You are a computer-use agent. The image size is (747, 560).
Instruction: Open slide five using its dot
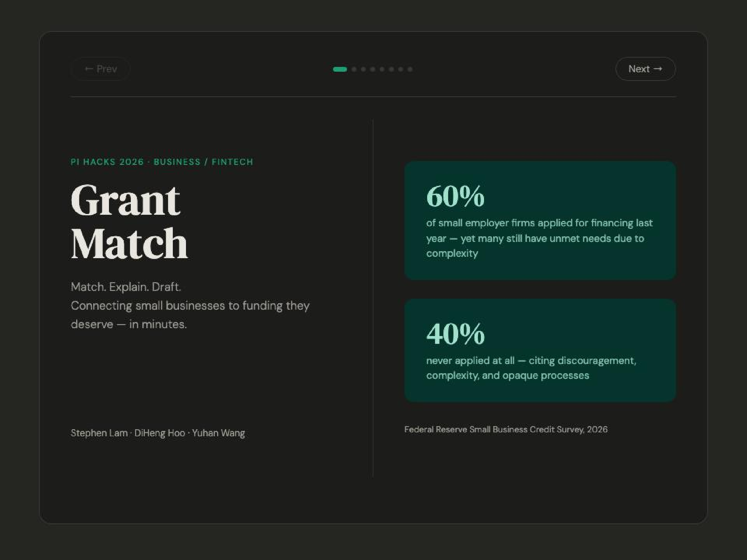(382, 69)
